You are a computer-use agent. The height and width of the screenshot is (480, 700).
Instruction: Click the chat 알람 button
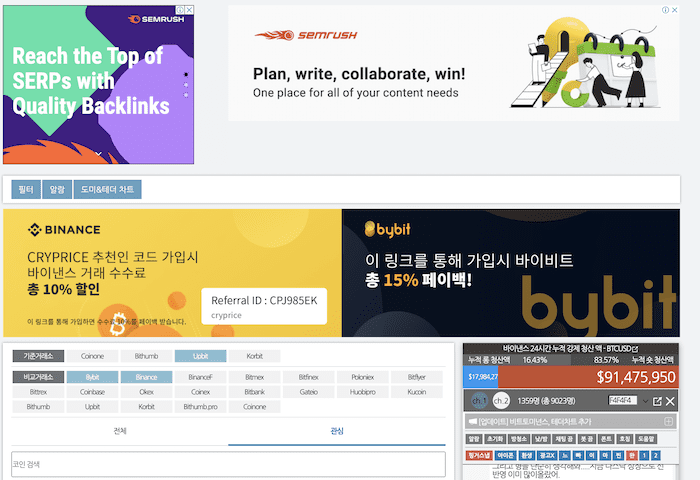[x=474, y=439]
